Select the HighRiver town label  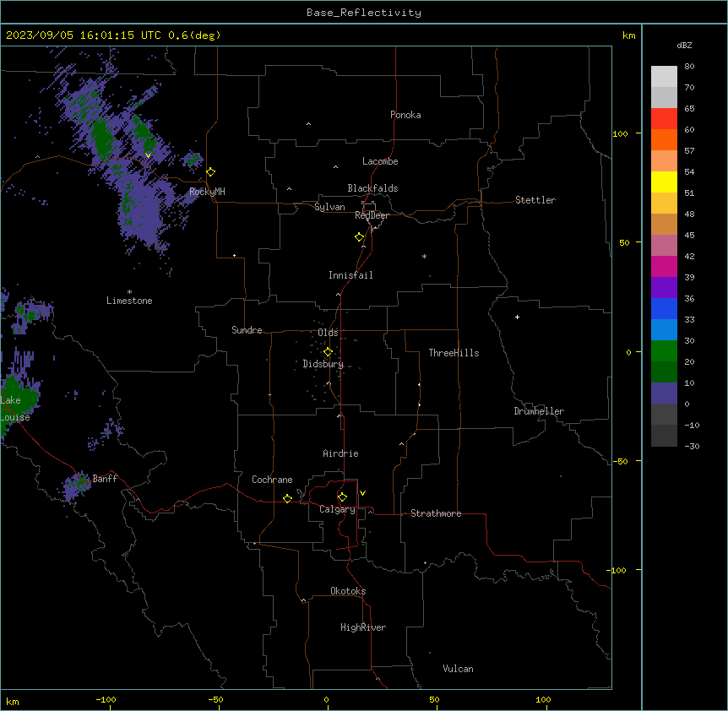363,627
